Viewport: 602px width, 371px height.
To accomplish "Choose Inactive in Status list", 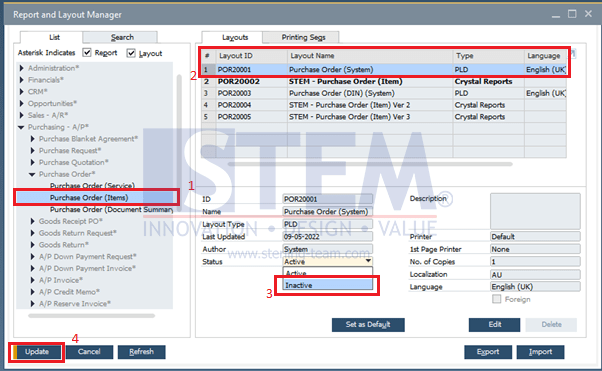I will point(327,285).
